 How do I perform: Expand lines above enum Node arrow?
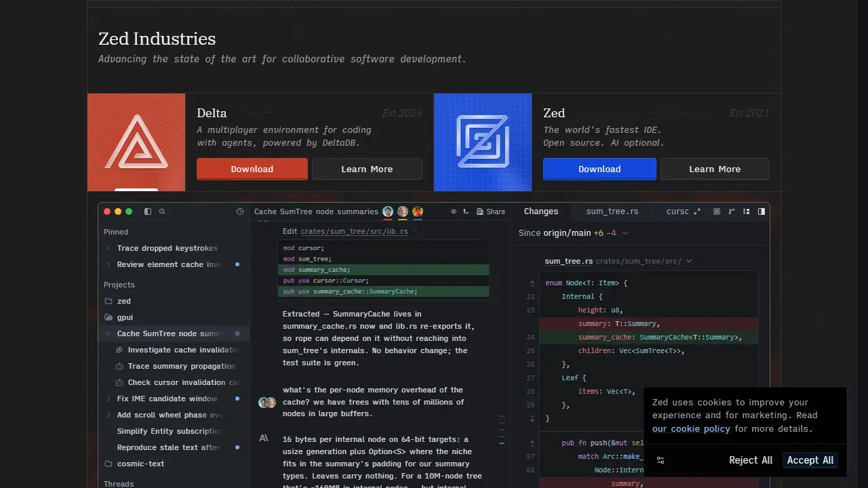click(532, 283)
